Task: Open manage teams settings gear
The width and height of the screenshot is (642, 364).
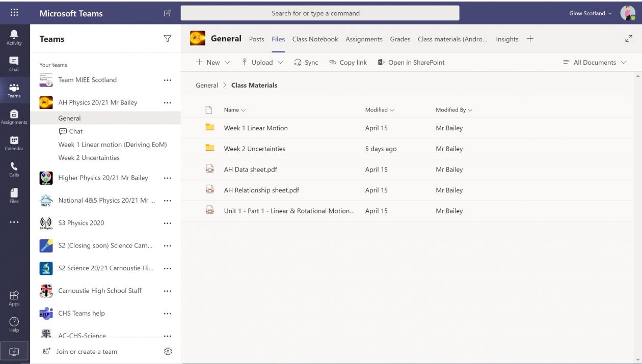Action: (x=168, y=351)
